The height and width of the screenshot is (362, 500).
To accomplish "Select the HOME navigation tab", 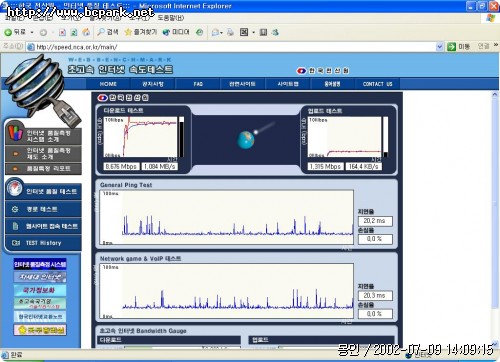I will (x=108, y=84).
